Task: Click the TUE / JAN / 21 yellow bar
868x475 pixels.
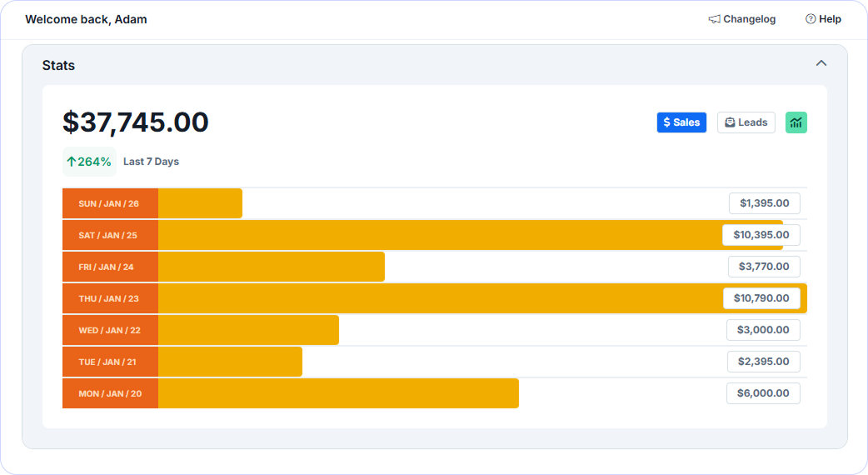Action: (230, 362)
